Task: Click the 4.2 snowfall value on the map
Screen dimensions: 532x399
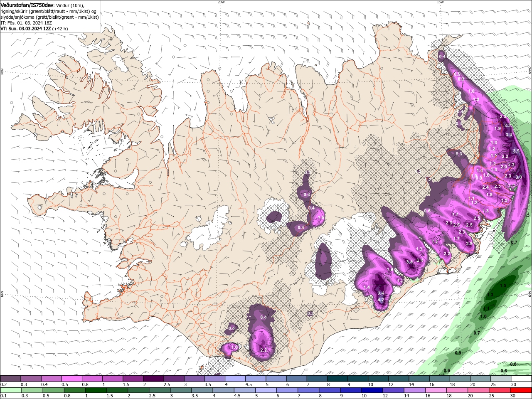Action: point(381,300)
